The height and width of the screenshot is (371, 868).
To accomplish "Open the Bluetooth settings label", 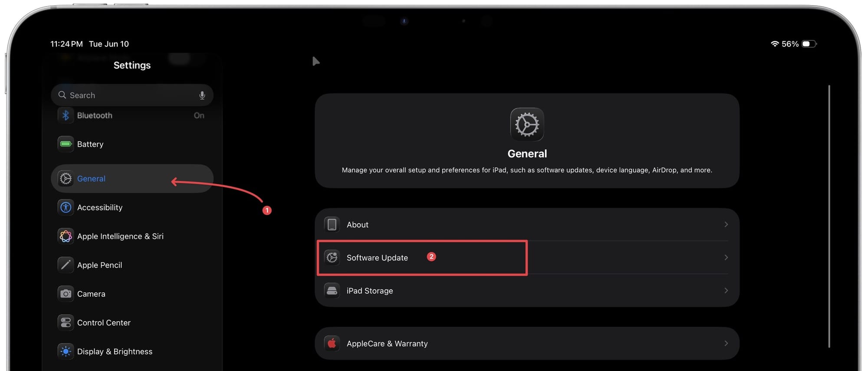I will 95,115.
